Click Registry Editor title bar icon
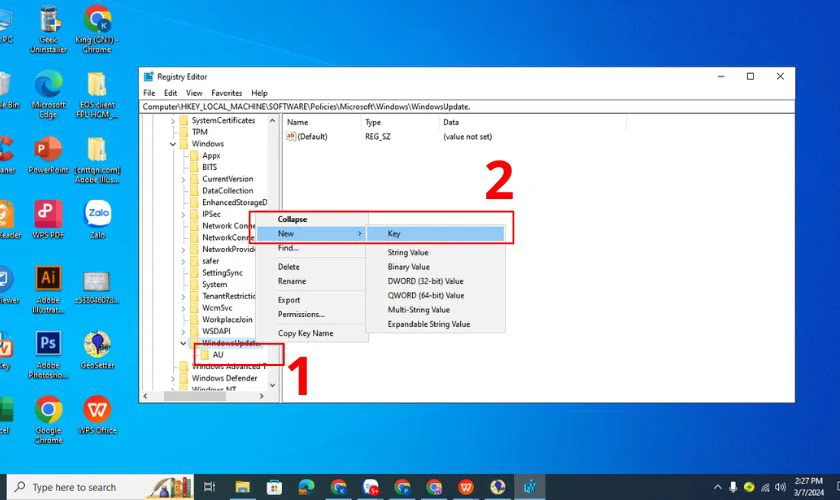840x500 pixels. 148,77
